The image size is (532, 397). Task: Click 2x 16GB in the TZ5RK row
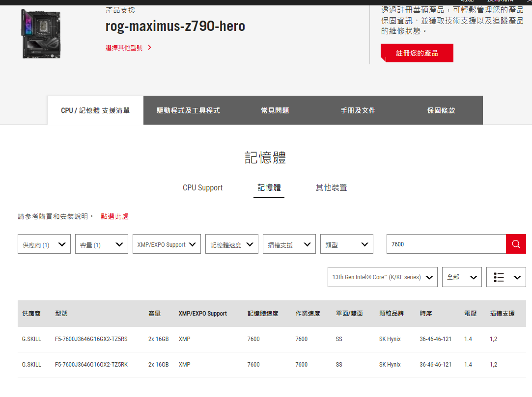coord(159,365)
